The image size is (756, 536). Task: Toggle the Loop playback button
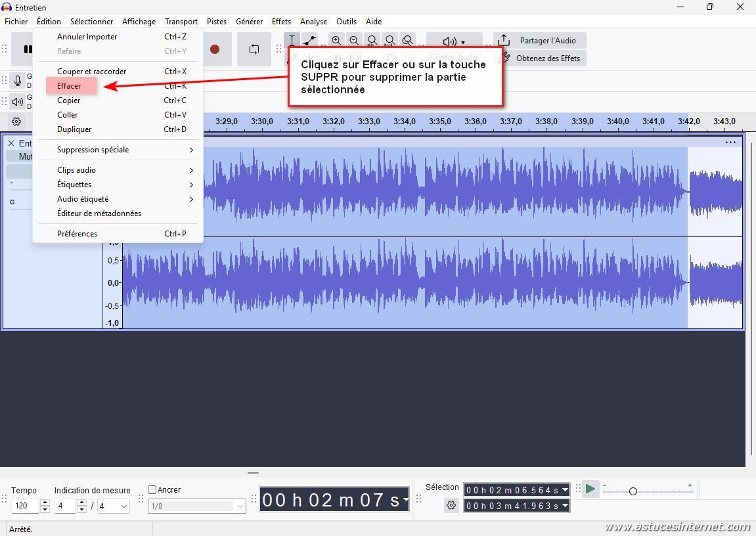pyautogui.click(x=254, y=49)
